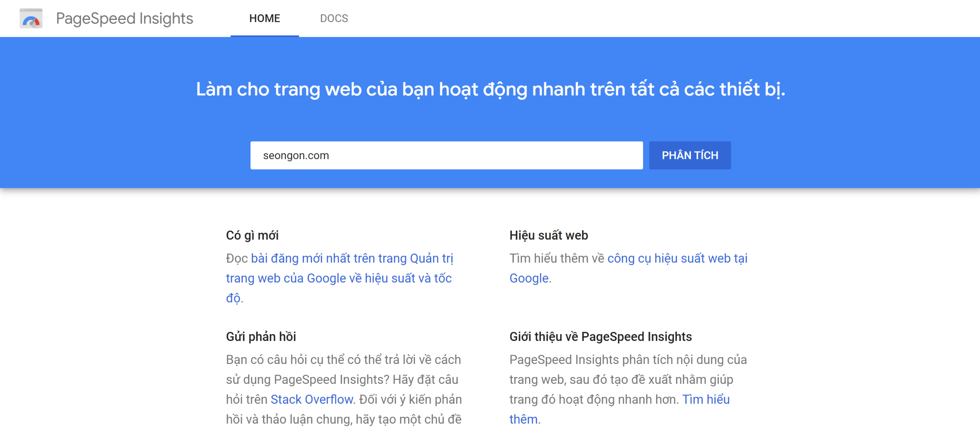Click the headline 'Làm cho trang web của bạn hoạt động nhanh'

pyautogui.click(x=390, y=90)
